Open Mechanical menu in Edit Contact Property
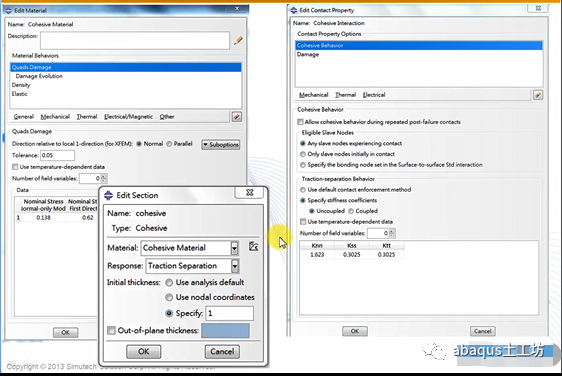 (314, 95)
